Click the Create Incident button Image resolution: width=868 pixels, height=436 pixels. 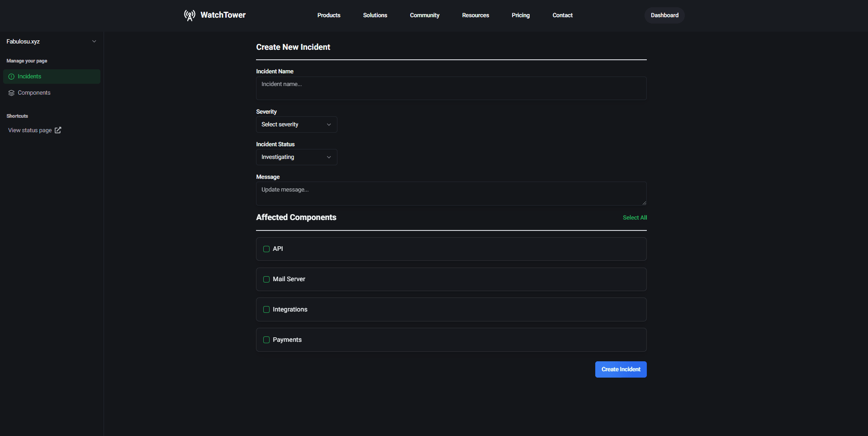[621, 369]
